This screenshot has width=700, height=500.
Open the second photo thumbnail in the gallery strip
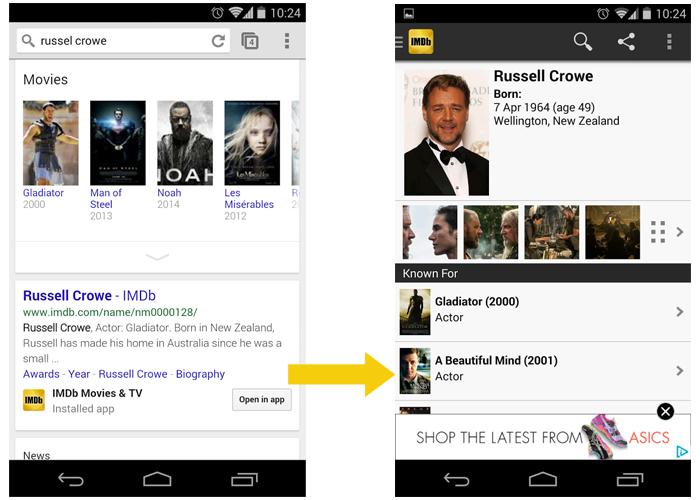491,232
